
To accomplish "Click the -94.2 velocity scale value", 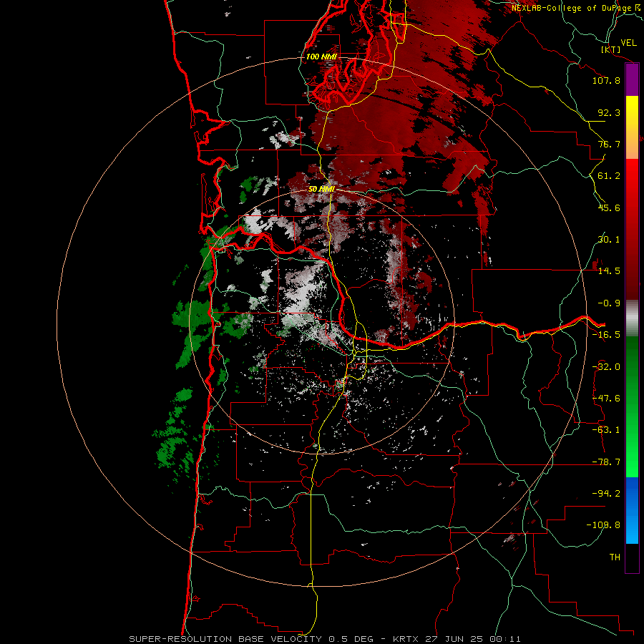I will tap(606, 494).
